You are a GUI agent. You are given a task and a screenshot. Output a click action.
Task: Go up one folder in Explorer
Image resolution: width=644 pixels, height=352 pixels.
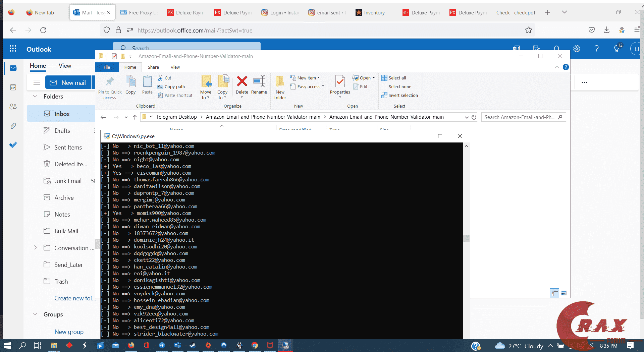(135, 117)
